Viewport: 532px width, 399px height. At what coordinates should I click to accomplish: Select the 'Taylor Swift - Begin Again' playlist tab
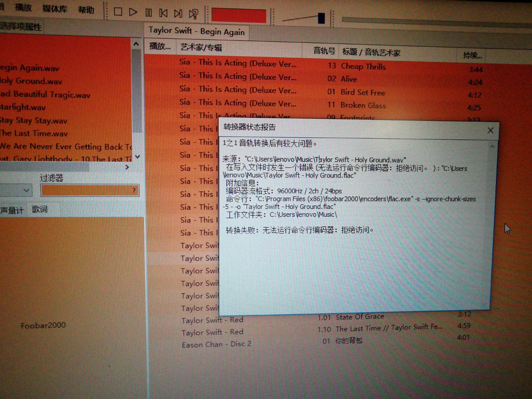196,31
